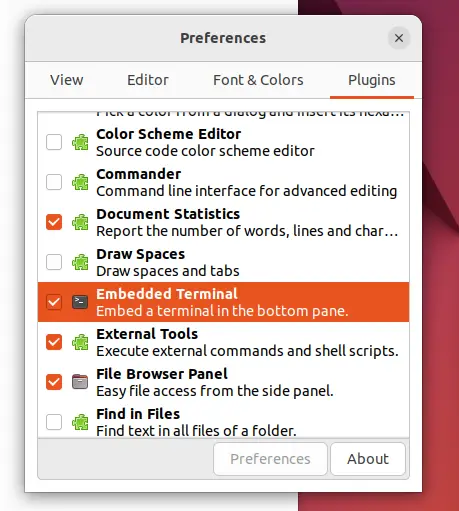
Task: Click the Find in Files puzzle icon
Action: click(80, 422)
